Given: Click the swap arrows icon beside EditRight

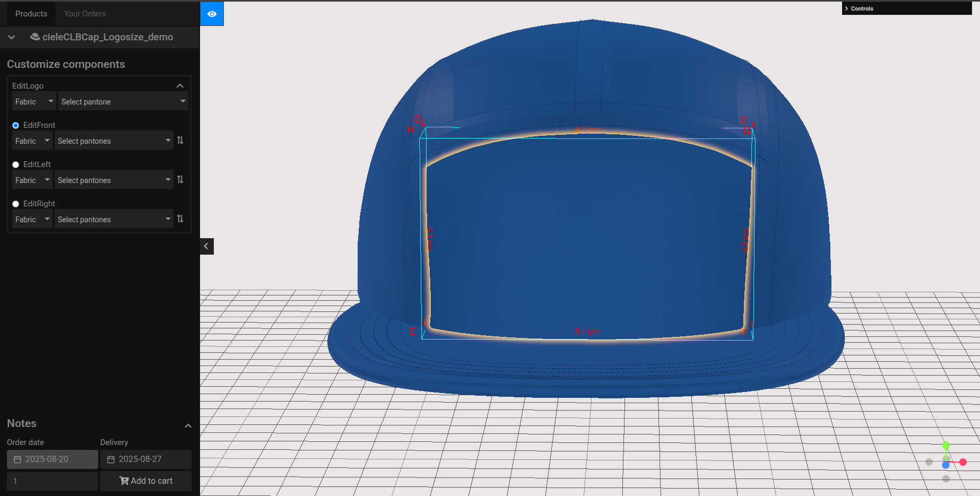Looking at the screenshot, I should [x=180, y=219].
